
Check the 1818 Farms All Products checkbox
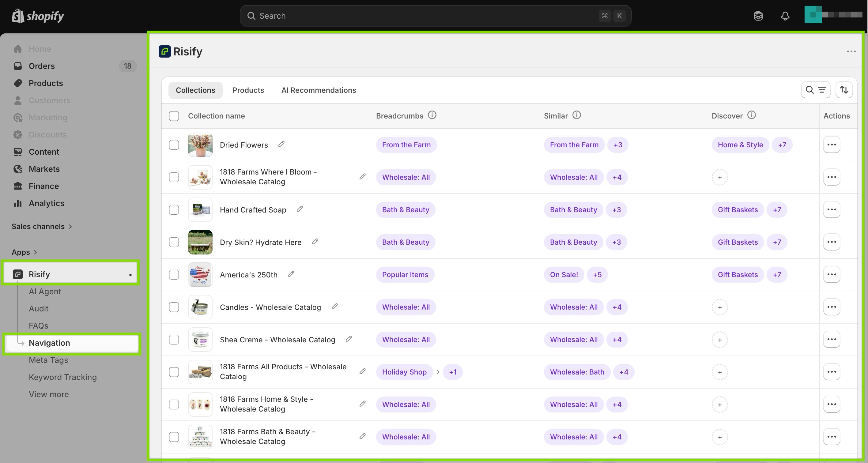(x=174, y=372)
